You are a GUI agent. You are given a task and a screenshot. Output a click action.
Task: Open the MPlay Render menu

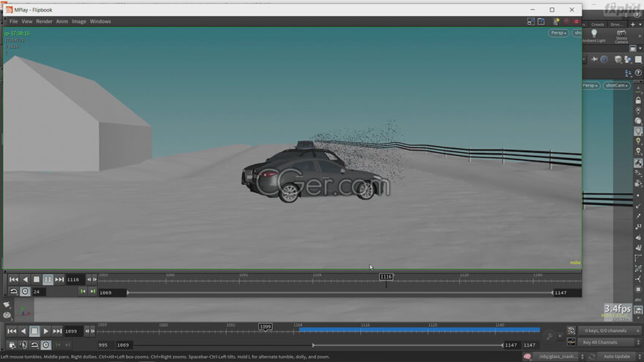[x=45, y=21]
